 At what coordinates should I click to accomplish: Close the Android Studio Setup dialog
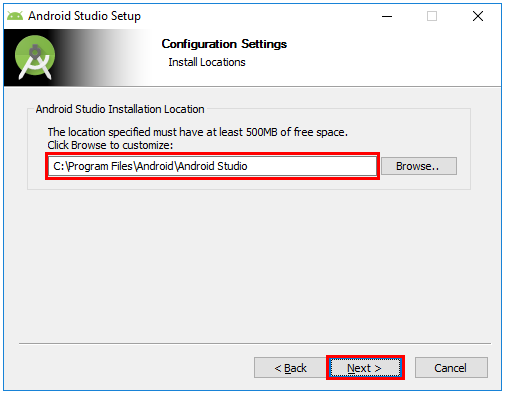478,16
